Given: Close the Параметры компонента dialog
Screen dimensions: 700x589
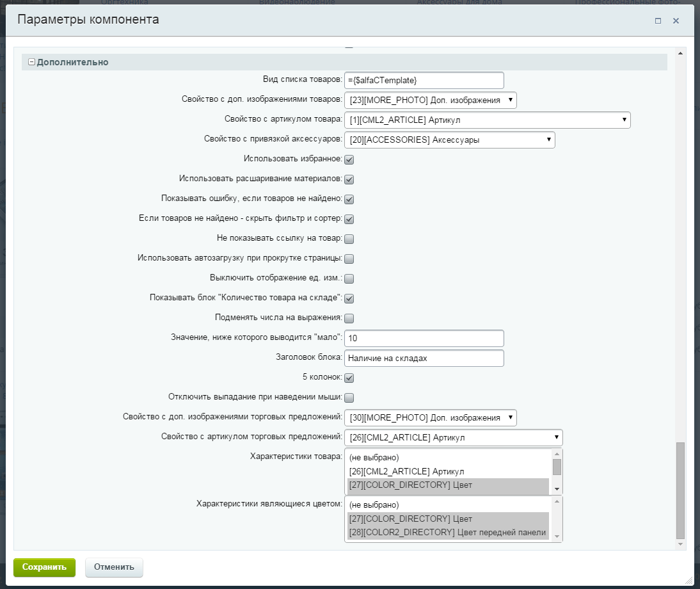Looking at the screenshot, I should (x=676, y=20).
